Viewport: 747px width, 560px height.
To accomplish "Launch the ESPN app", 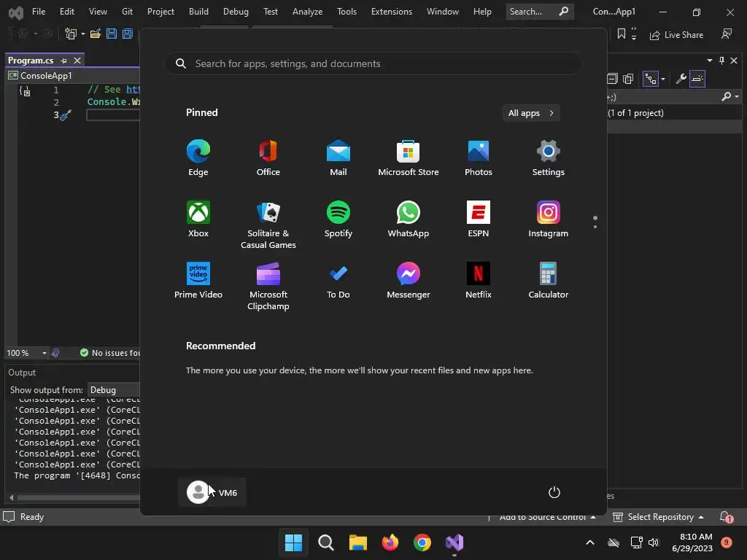I will click(479, 219).
